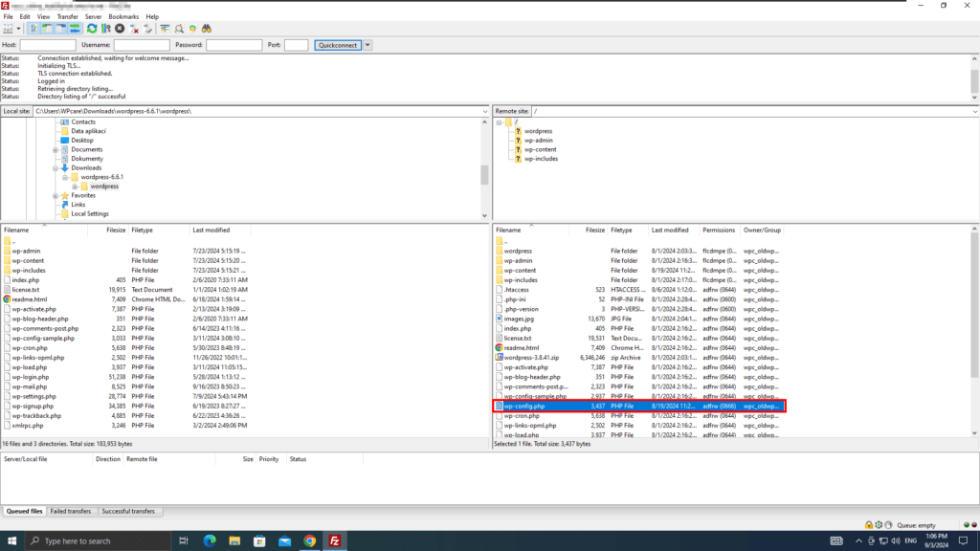980x551 pixels.
Task: Search remote files with binoculars icon
Action: click(x=207, y=29)
